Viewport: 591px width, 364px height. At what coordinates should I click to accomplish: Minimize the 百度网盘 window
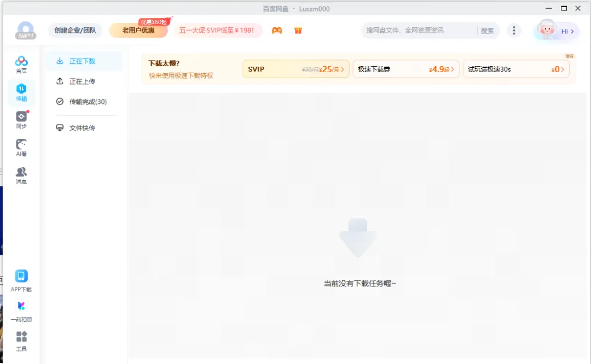click(549, 8)
